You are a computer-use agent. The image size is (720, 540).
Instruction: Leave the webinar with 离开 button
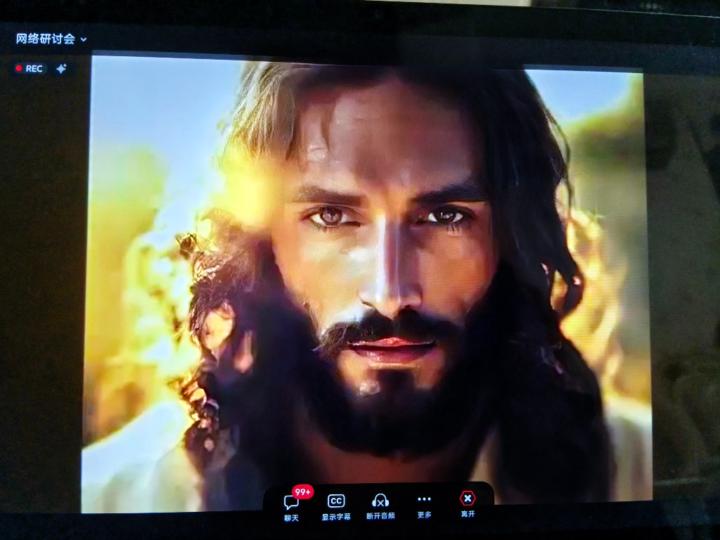coord(467,505)
